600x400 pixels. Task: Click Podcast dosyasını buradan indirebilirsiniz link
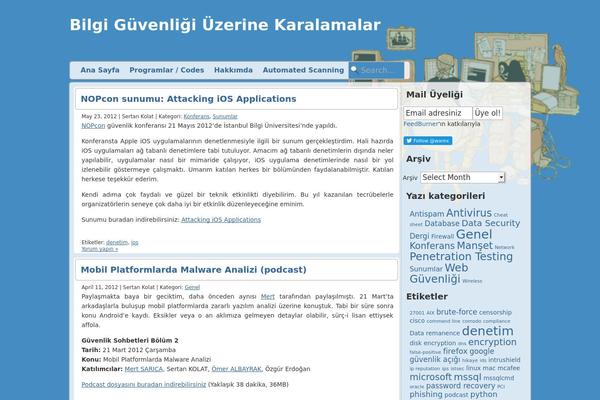tap(143, 384)
